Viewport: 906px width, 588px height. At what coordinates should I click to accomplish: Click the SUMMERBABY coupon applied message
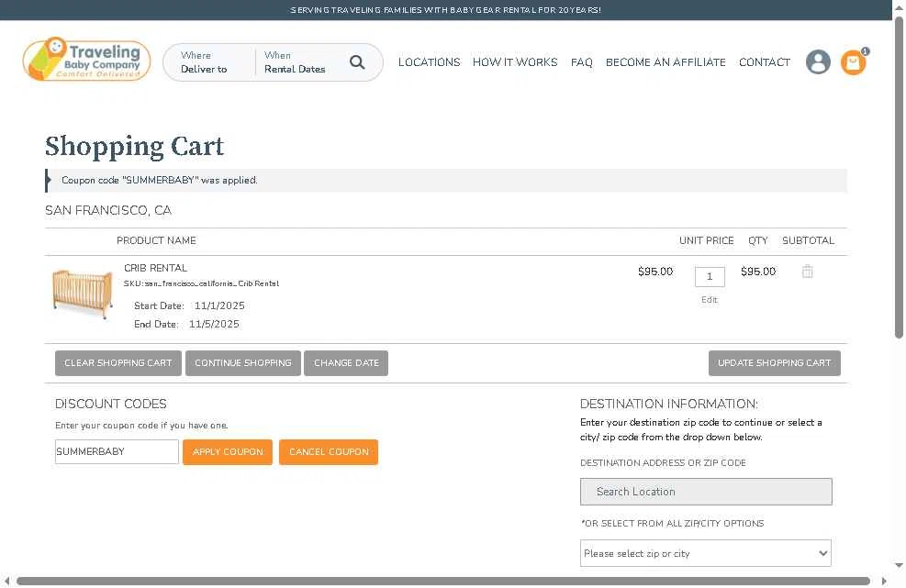(160, 180)
